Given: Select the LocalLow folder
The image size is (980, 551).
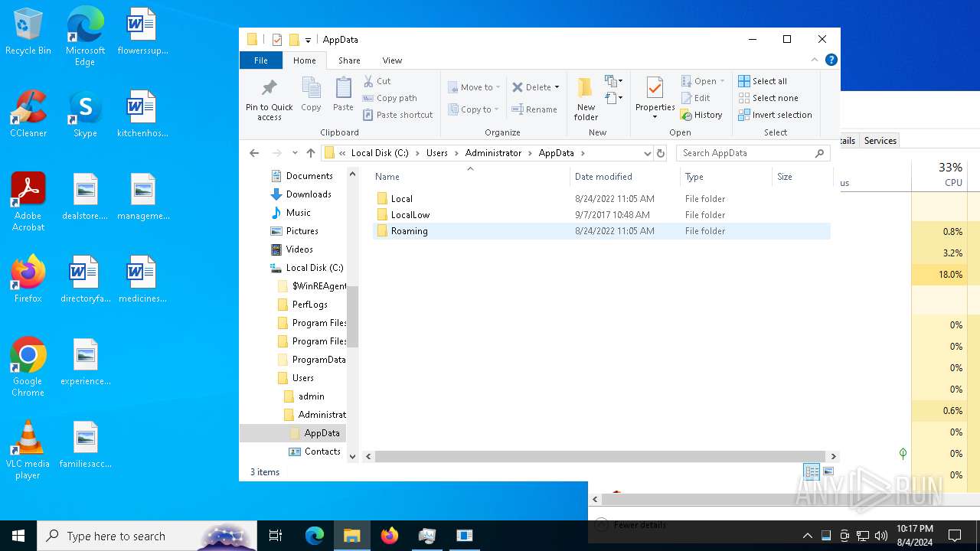Looking at the screenshot, I should [601, 215].
